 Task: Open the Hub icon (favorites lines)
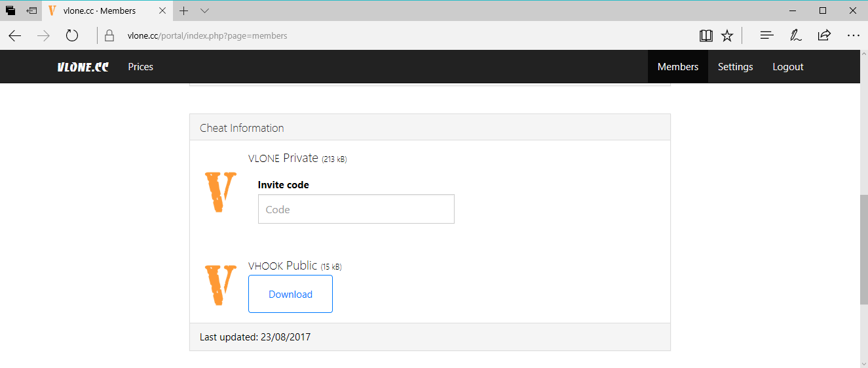(x=767, y=36)
